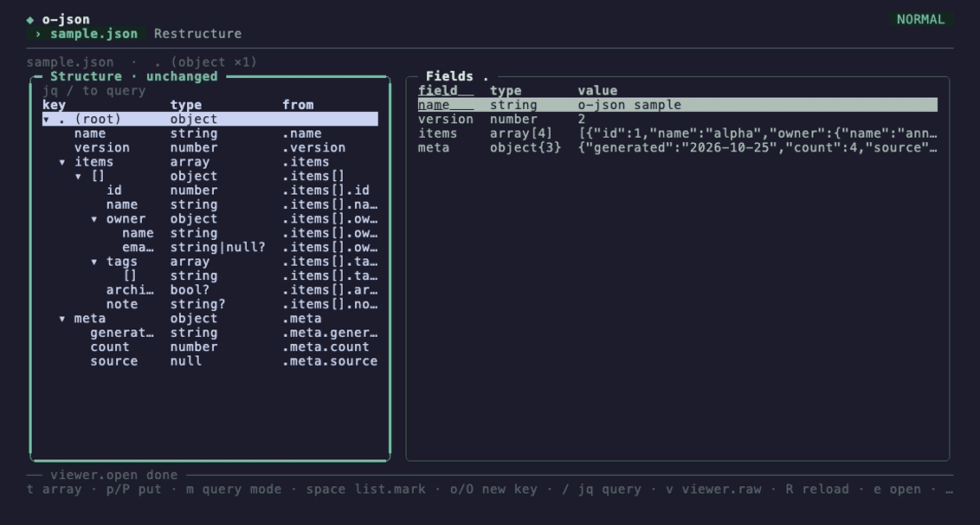Click the 'field' column header
The width and height of the screenshot is (980, 525).
click(x=446, y=91)
